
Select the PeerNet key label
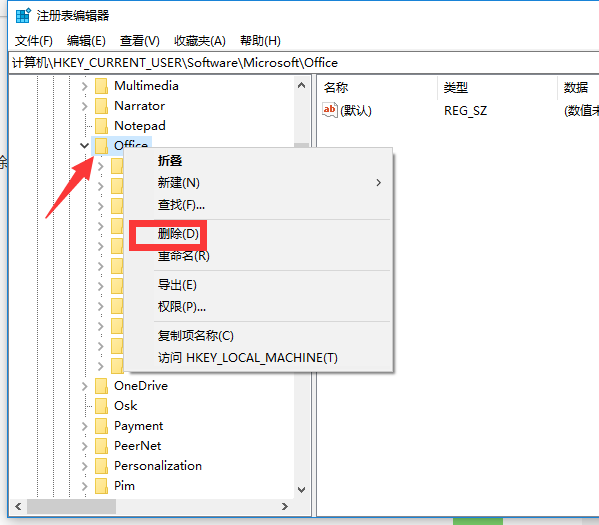point(138,446)
